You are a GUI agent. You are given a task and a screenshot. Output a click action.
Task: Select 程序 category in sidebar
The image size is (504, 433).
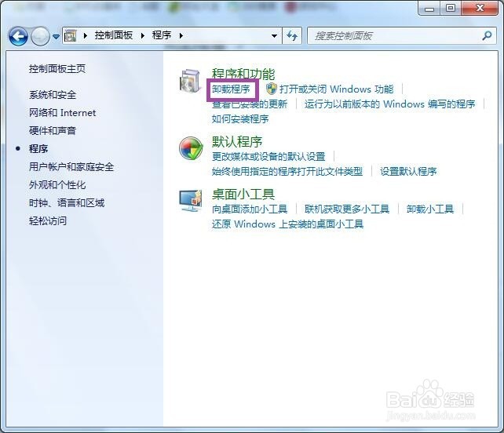pyautogui.click(x=38, y=149)
